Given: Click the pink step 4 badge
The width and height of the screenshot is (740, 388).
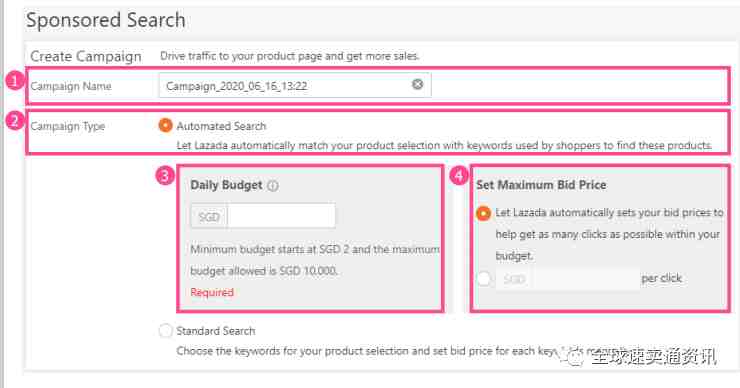Looking at the screenshot, I should pos(459,176).
